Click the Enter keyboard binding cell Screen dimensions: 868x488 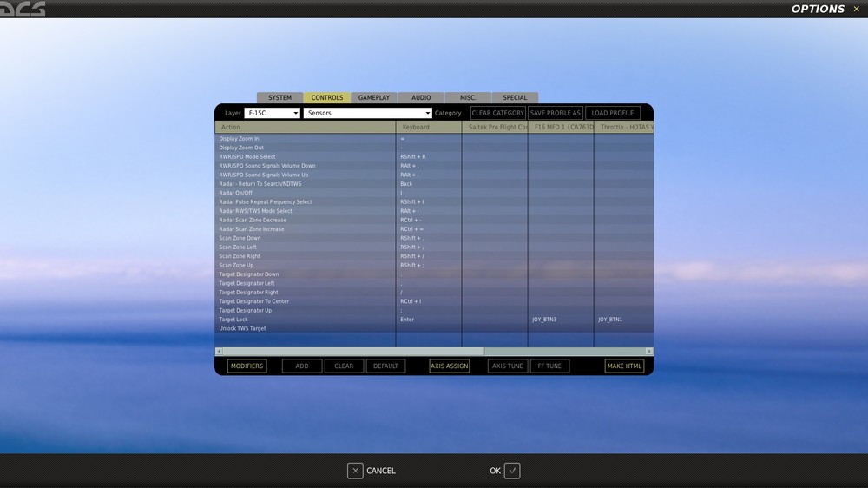pos(429,320)
